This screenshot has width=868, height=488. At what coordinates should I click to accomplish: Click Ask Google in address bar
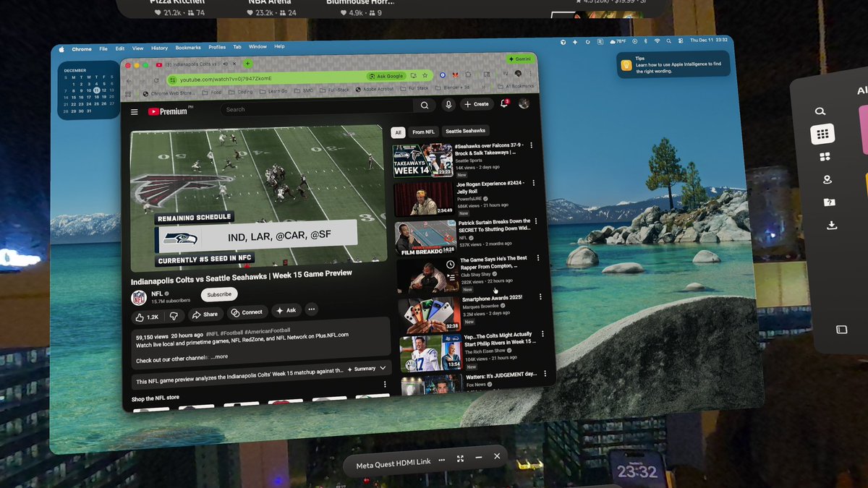point(386,76)
